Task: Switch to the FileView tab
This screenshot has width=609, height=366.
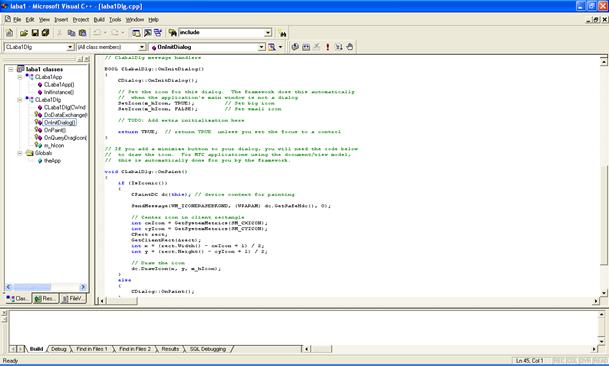Action: coord(73,298)
